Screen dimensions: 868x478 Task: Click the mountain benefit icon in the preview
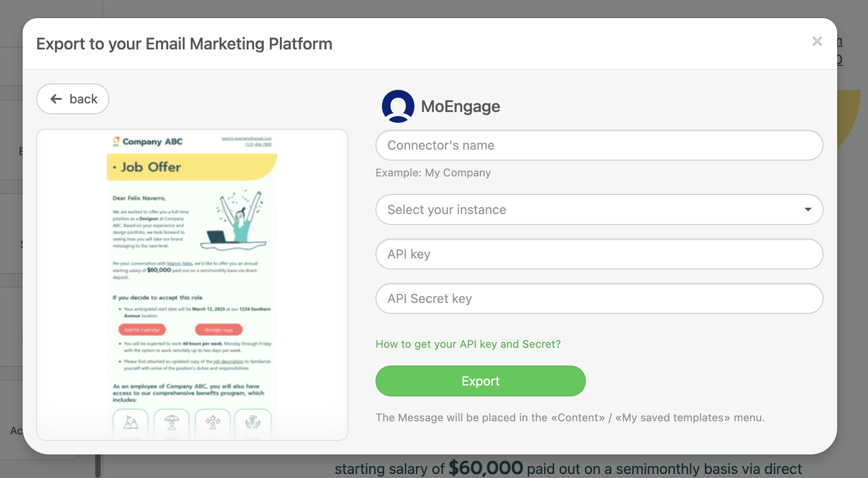click(130, 423)
